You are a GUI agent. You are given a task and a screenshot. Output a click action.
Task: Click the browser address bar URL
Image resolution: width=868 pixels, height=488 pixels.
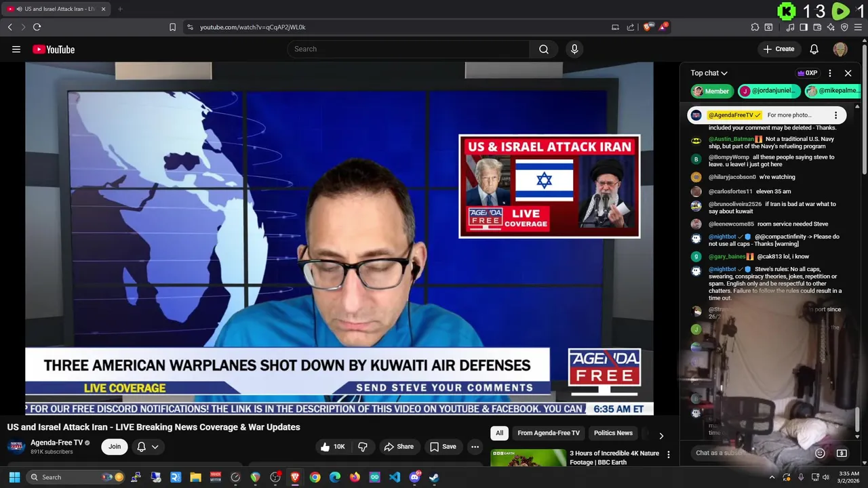(252, 27)
